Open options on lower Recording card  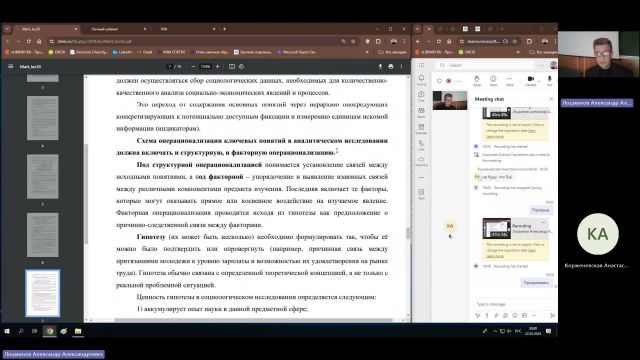coord(544,222)
